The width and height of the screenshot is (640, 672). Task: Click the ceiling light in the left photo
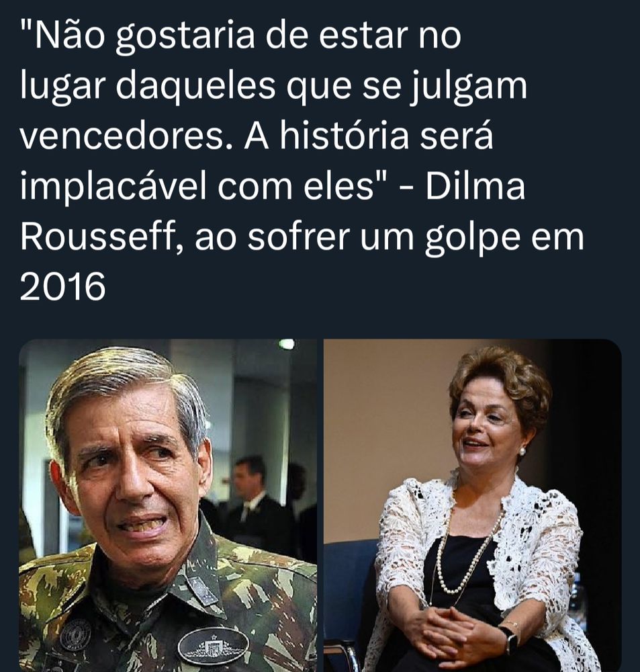pyautogui.click(x=287, y=343)
